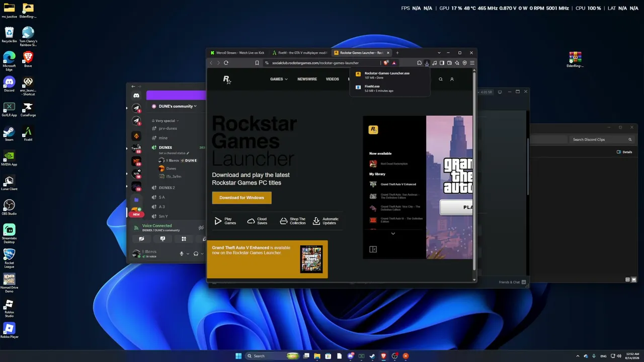This screenshot has width=644, height=362.
Task: Click the Brave address bar URL
Action: tap(315, 63)
